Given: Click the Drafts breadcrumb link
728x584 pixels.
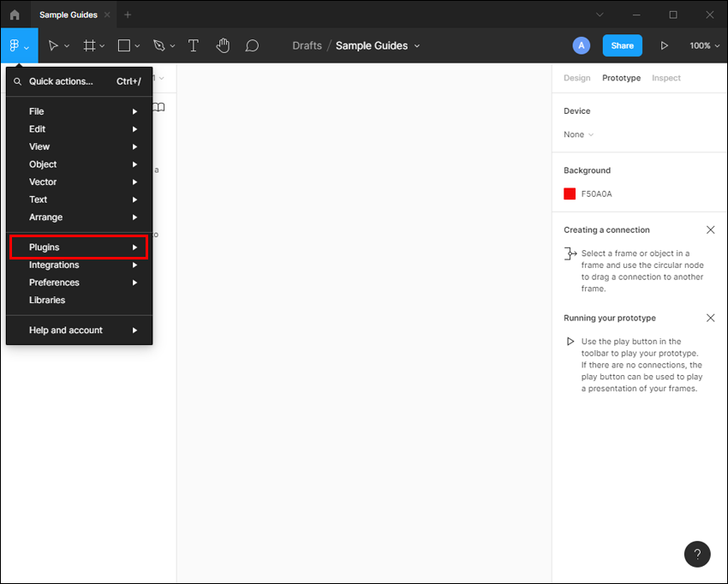Looking at the screenshot, I should [307, 45].
